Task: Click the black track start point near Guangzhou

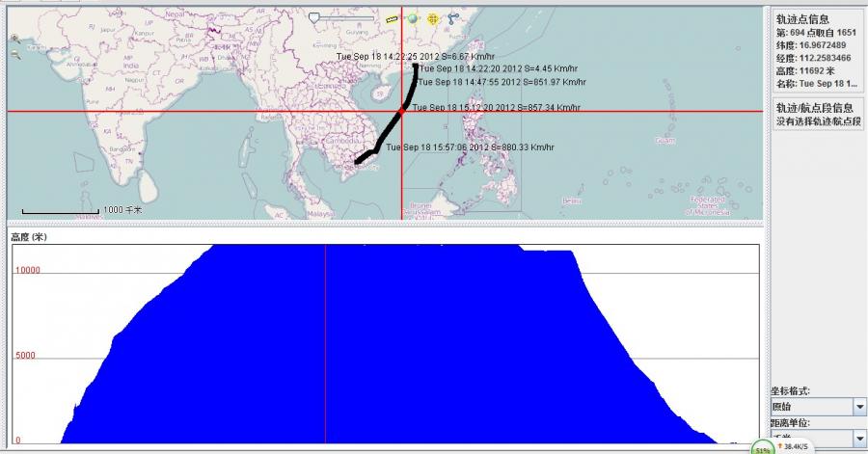Action: click(415, 67)
